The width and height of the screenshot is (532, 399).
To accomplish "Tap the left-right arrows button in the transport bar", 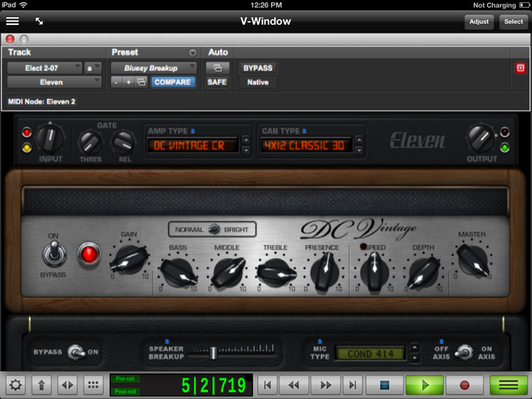I will pyautogui.click(x=67, y=385).
